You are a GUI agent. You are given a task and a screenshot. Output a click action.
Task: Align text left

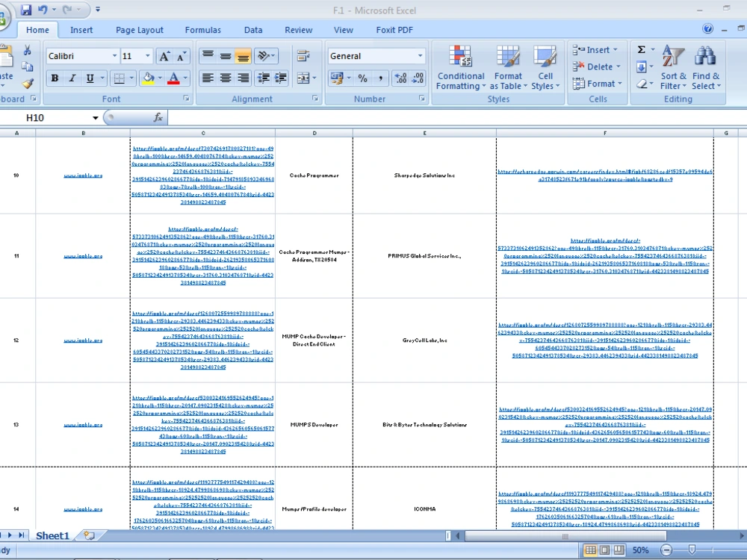point(208,78)
